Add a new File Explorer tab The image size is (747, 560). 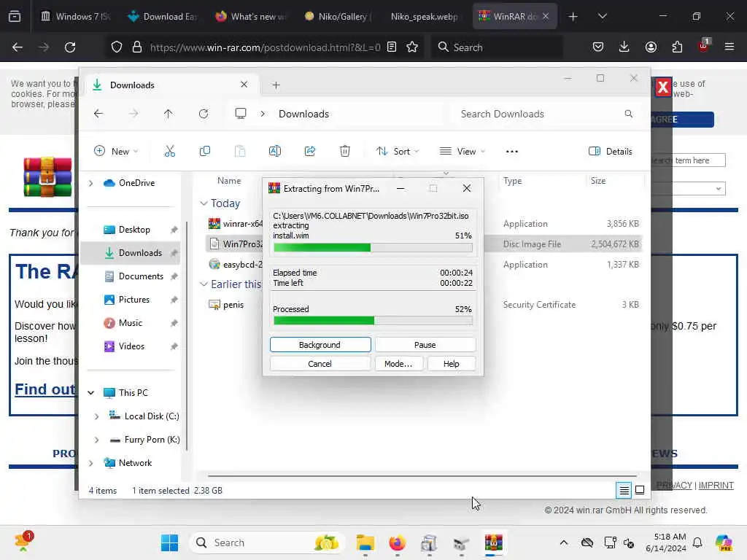point(276,85)
